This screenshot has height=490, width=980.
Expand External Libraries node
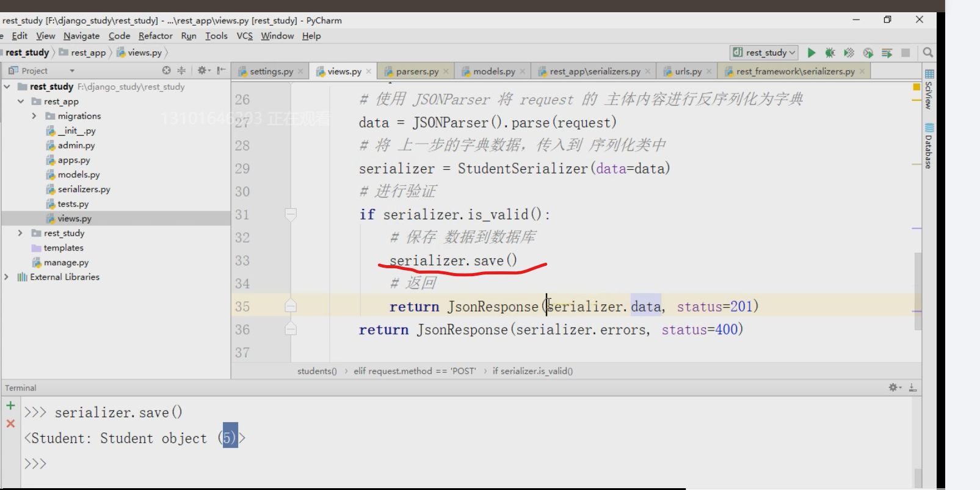[x=7, y=277]
